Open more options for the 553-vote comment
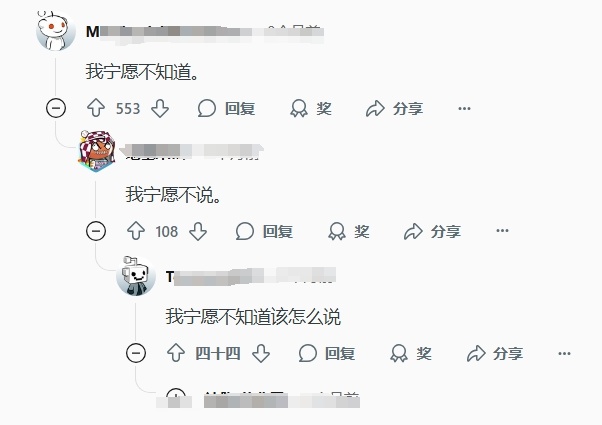The height and width of the screenshot is (425, 602). coord(464,108)
